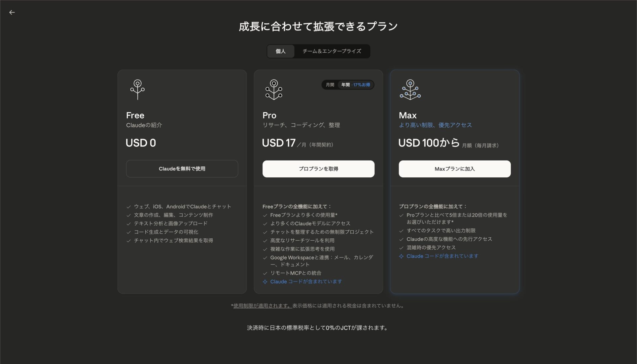
Task: Switch to チーム&エンタープライズ tab
Action: (x=332, y=51)
